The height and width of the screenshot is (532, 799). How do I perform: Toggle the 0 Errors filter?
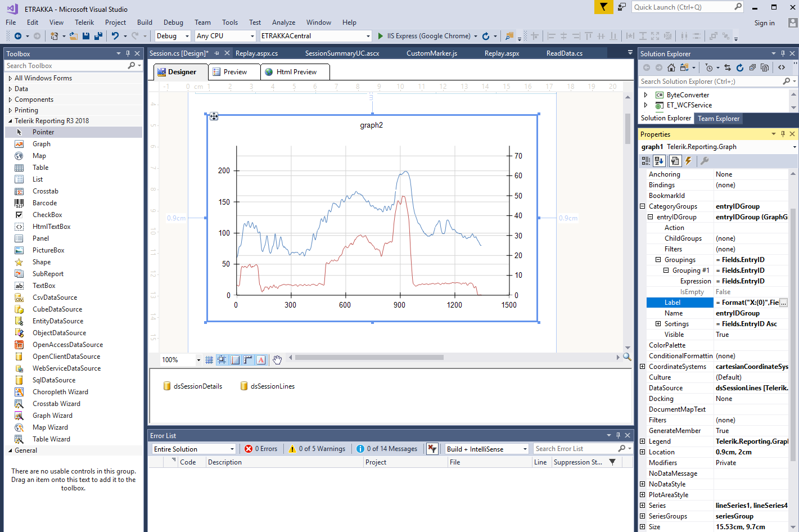(261, 449)
